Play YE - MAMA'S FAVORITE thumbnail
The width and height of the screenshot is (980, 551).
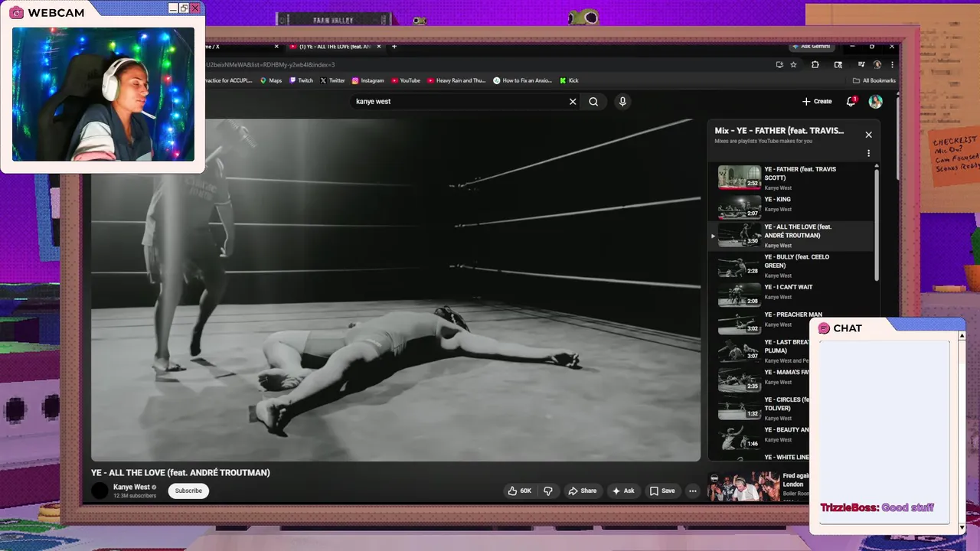click(739, 380)
